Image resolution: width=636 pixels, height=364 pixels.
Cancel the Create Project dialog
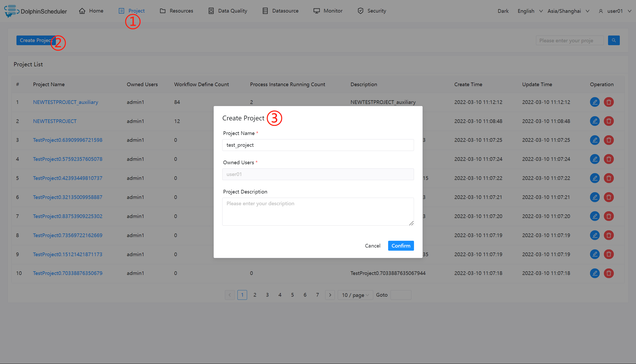pyautogui.click(x=372, y=246)
